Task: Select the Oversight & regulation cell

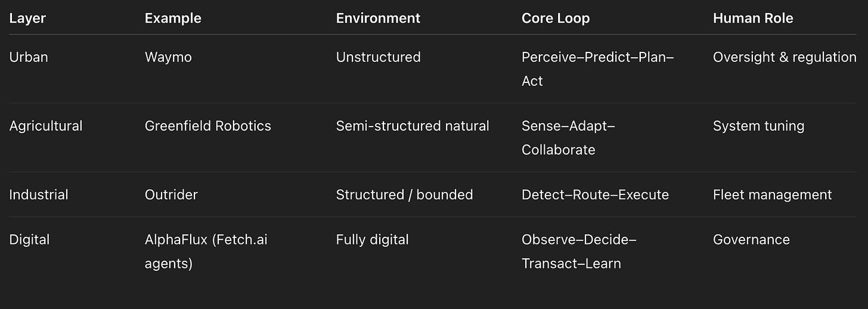Action: click(x=785, y=57)
